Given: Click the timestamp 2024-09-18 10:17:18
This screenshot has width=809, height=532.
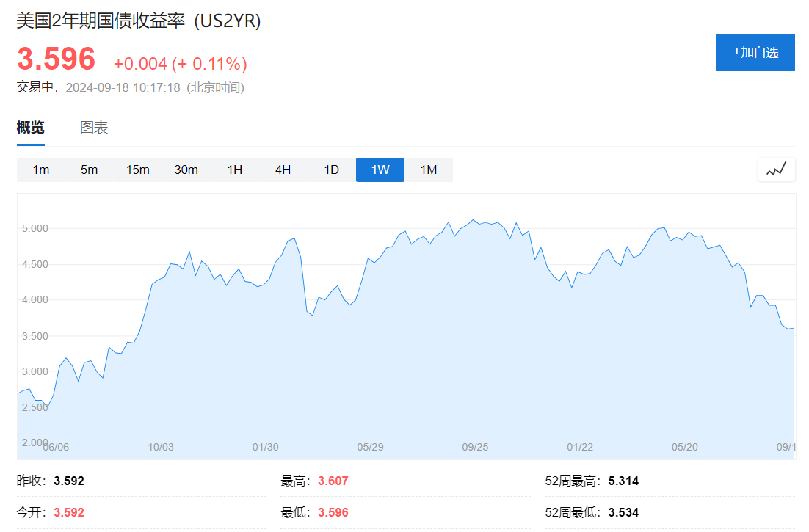Looking at the screenshot, I should click(123, 87).
